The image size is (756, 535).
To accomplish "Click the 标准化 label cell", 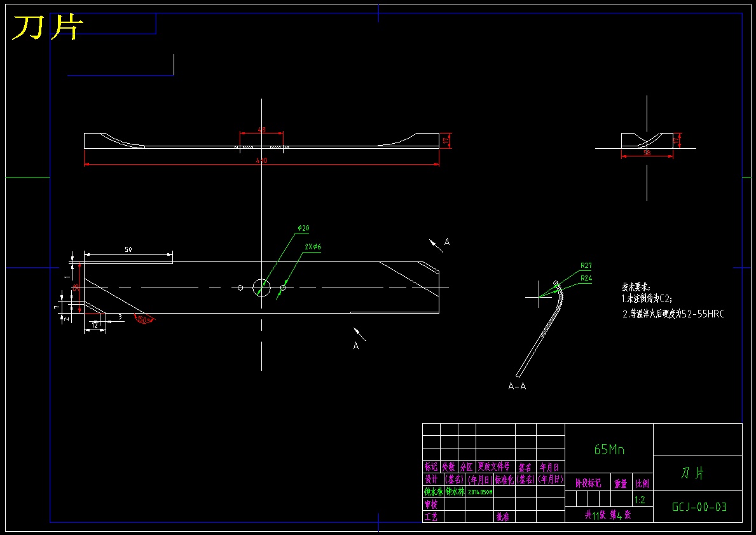I will pos(504,480).
